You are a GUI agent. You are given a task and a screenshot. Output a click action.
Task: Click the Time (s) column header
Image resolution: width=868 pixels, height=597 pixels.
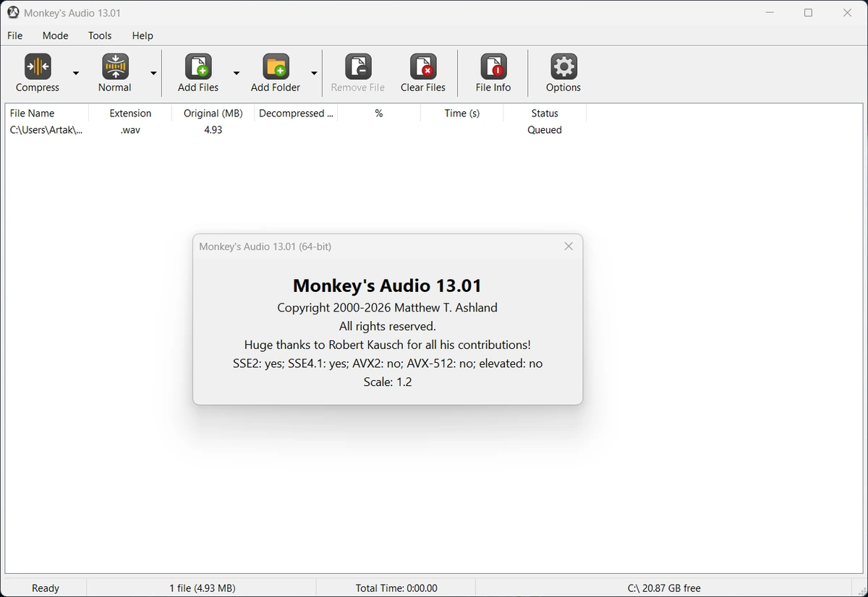point(462,113)
